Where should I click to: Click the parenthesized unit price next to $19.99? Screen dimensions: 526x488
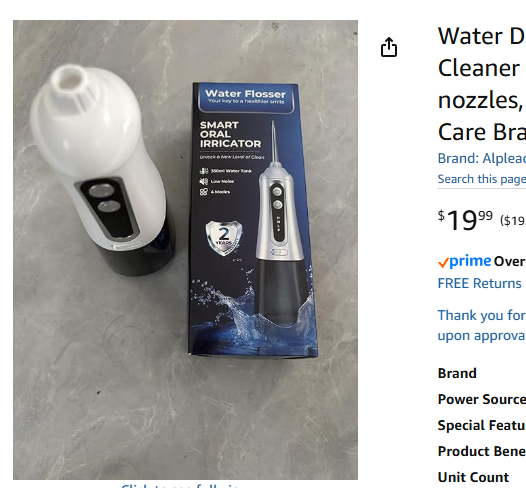513,221
